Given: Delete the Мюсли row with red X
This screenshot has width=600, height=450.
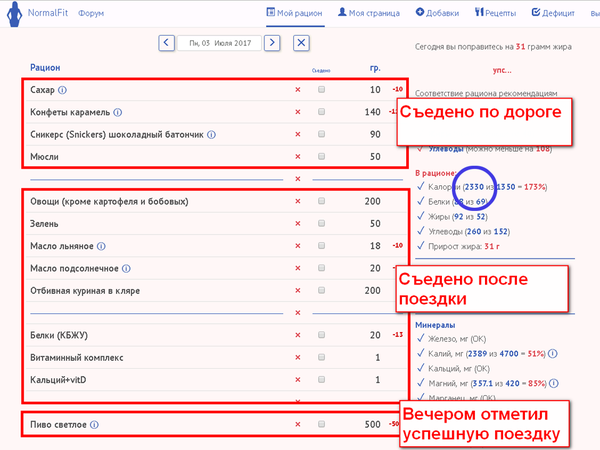Looking at the screenshot, I should pos(297,157).
